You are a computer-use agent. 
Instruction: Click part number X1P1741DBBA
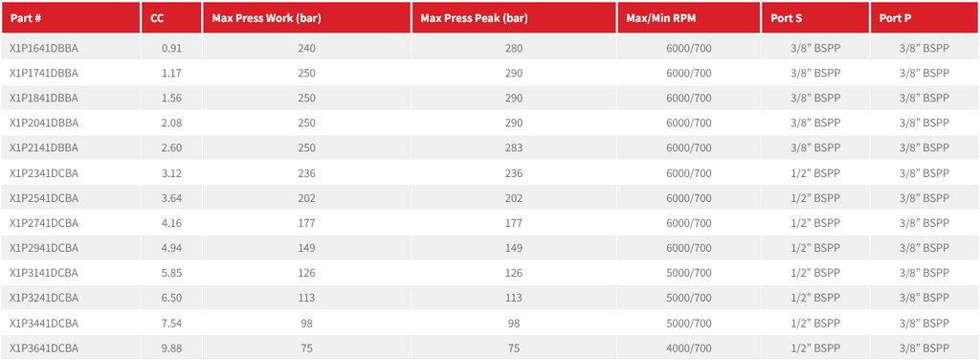pyautogui.click(x=44, y=73)
